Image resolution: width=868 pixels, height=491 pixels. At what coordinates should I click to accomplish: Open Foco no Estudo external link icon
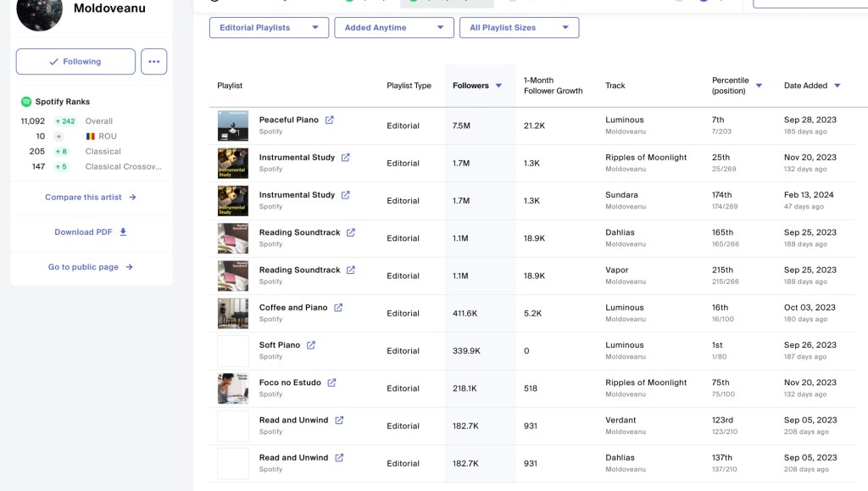(x=331, y=382)
